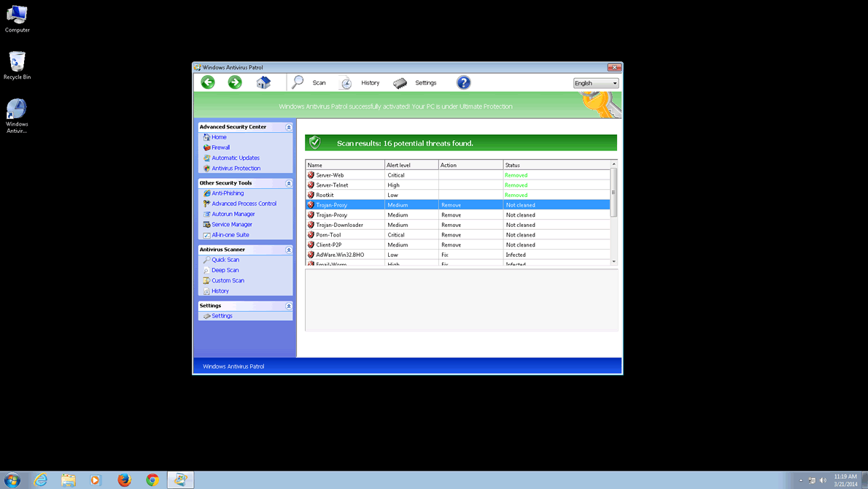Sort threats by Alert level column
This screenshot has width=868, height=489.
tap(411, 165)
